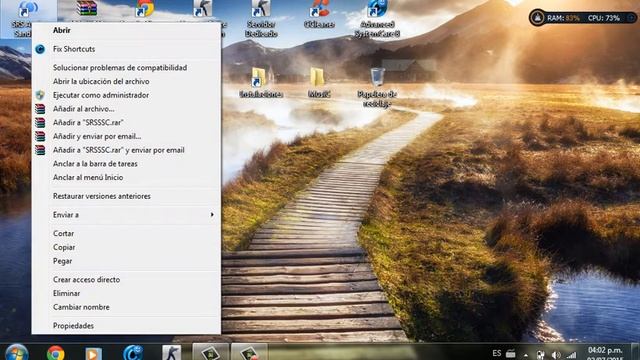Screen dimensions: 640x360
Task: Select Abrir la ubicación del archivo
Action: coord(126,81)
